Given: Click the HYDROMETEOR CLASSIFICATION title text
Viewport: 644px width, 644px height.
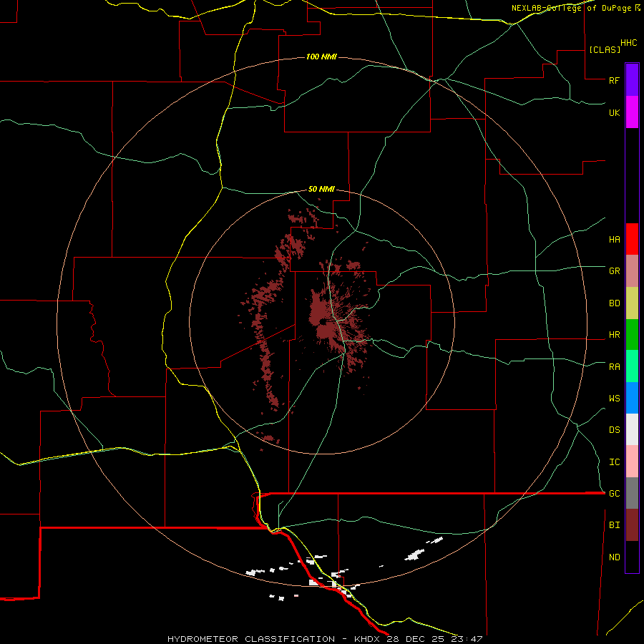Looking at the screenshot, I should click(x=251, y=639).
